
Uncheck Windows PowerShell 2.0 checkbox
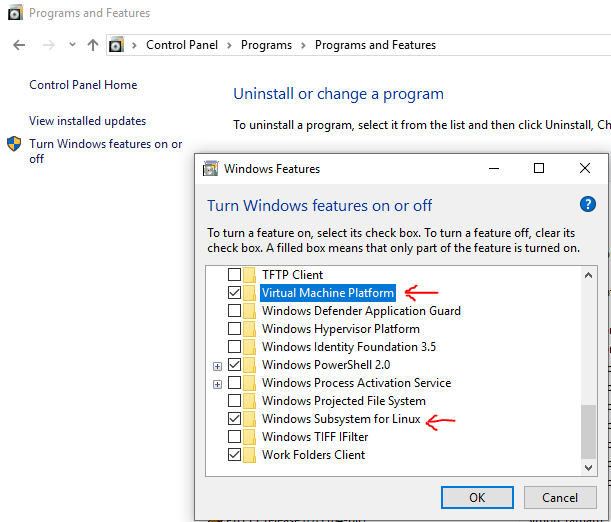[x=234, y=365]
